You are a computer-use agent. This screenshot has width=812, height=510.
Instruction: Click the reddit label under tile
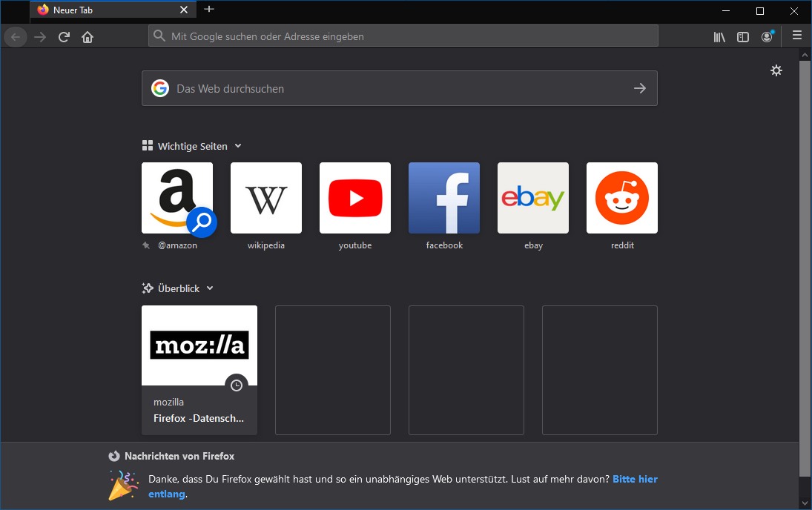(622, 245)
